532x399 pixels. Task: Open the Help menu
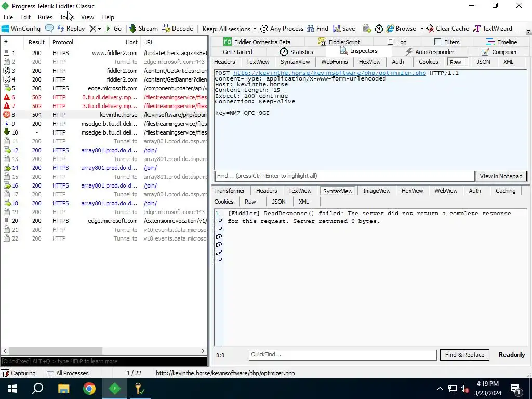pos(108,17)
